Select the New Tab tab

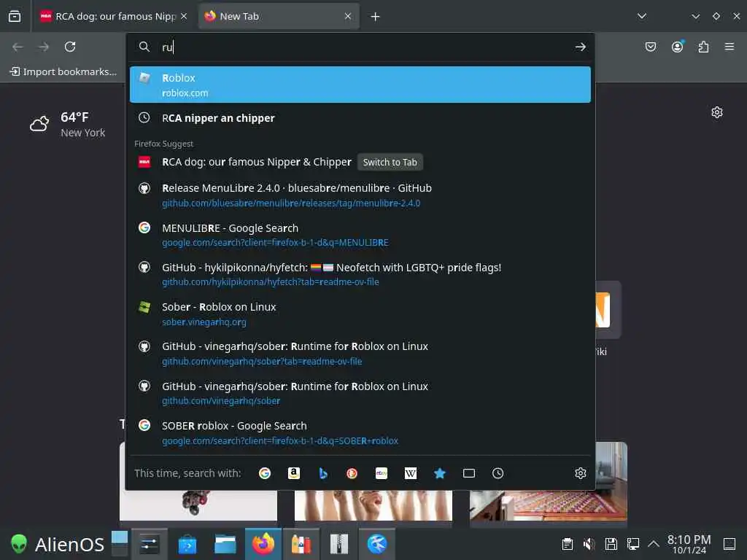279,16
